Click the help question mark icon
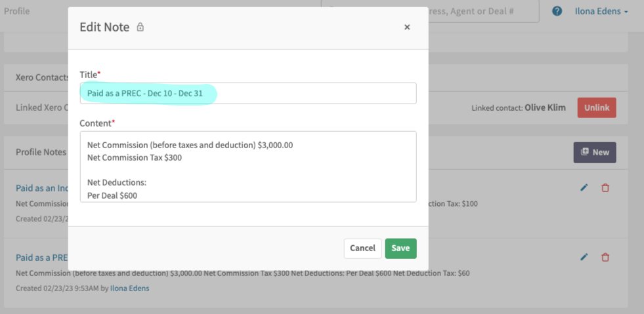The image size is (644, 314). (557, 11)
